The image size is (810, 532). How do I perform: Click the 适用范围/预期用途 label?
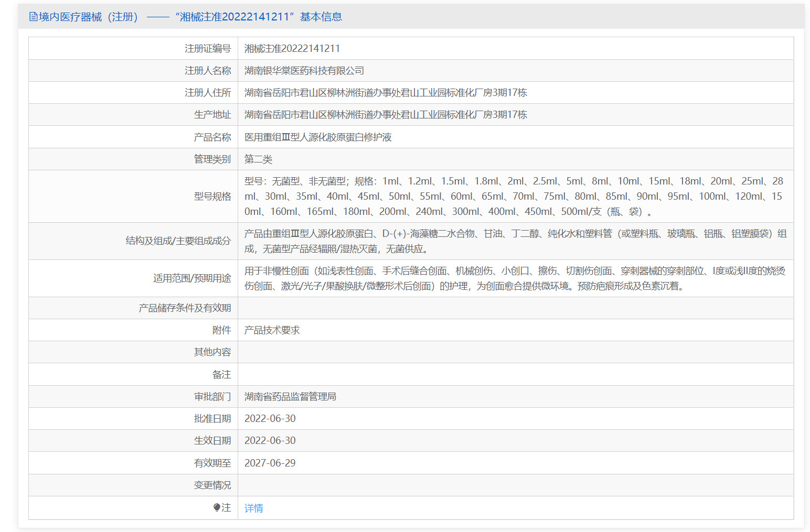pos(192,278)
